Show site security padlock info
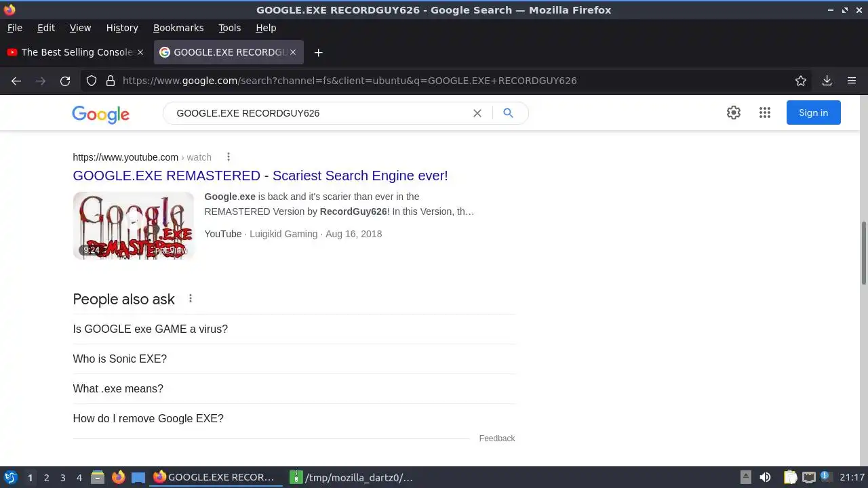Screen dimensions: 868x488 [111, 81]
